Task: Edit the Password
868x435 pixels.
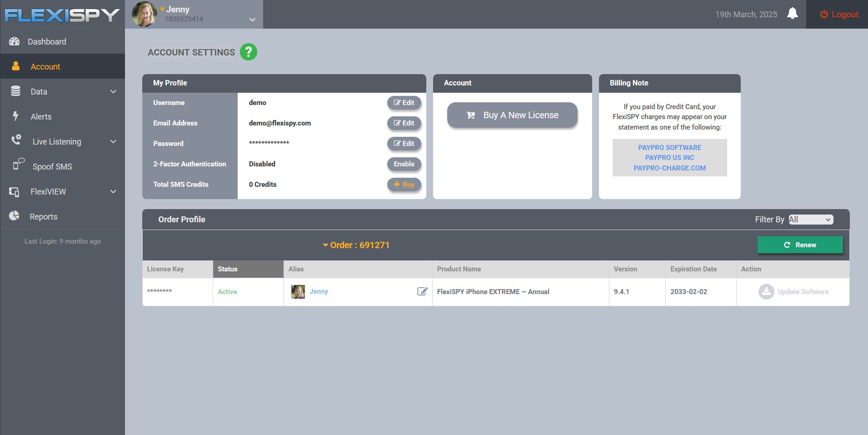Action: pos(404,144)
